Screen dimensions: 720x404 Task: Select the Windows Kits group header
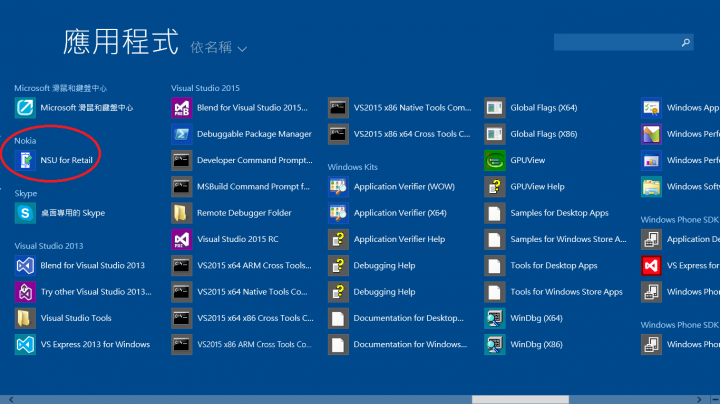point(353,167)
